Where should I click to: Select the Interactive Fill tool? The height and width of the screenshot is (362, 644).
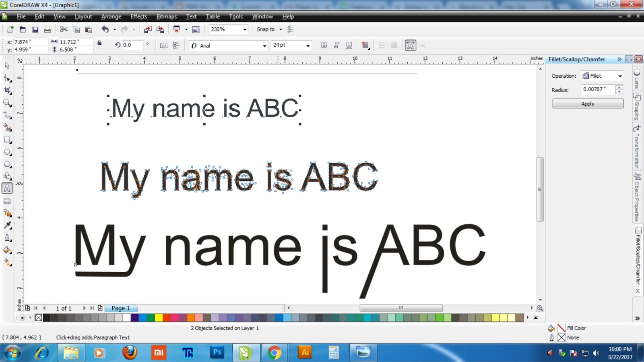(7, 263)
